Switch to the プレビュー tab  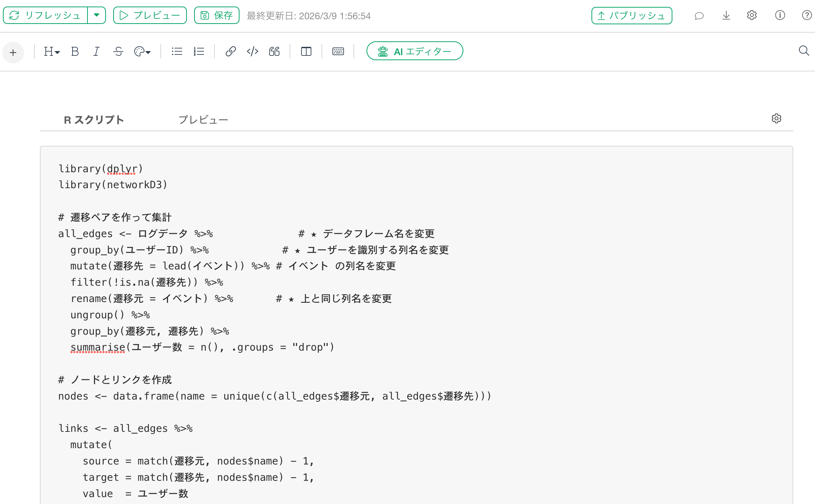tap(203, 120)
